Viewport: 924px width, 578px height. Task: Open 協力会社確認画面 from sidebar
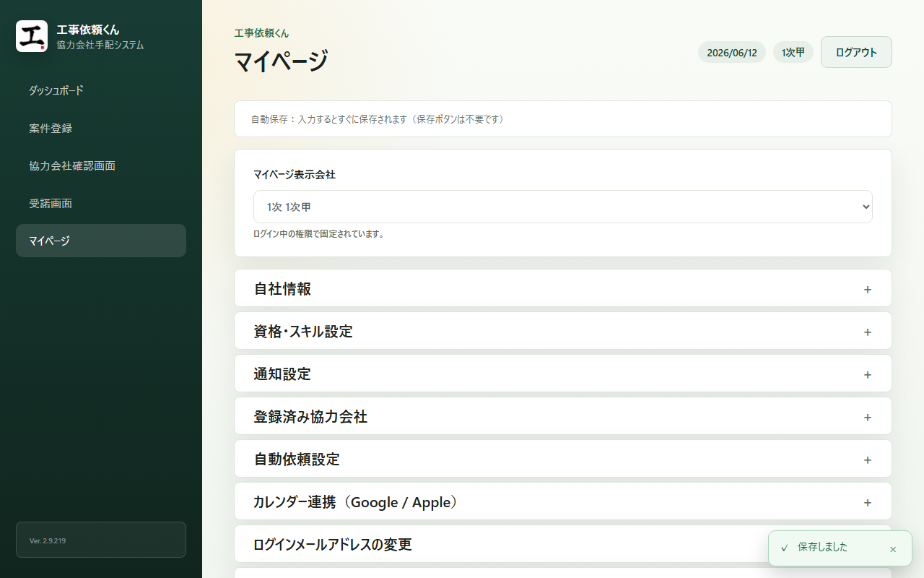point(101,165)
